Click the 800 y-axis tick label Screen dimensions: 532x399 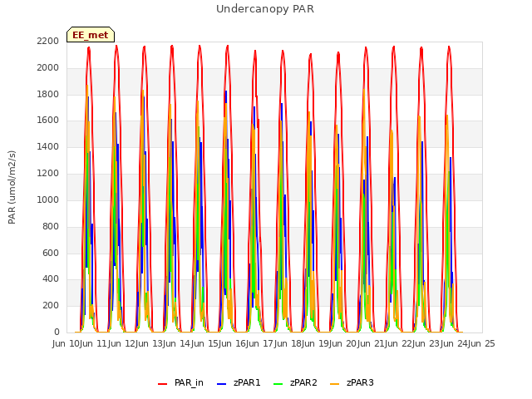(x=51, y=226)
